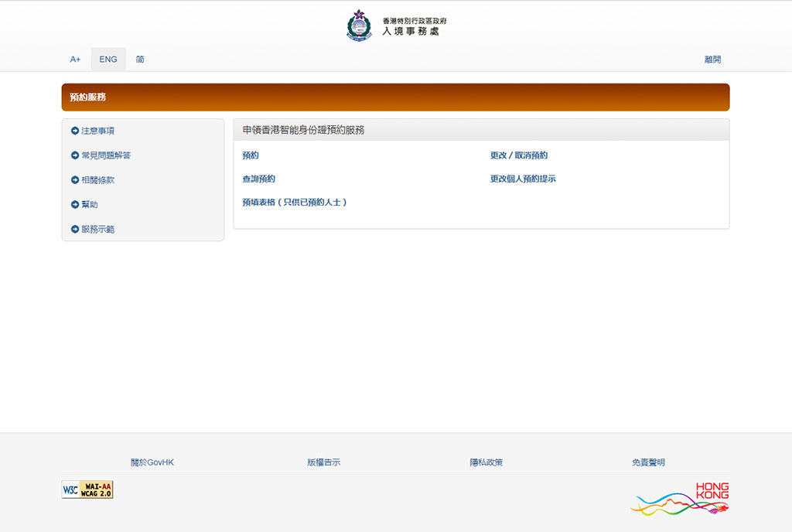Click the Immigration Department emblem logo
This screenshot has height=532, width=792.
[x=359, y=26]
